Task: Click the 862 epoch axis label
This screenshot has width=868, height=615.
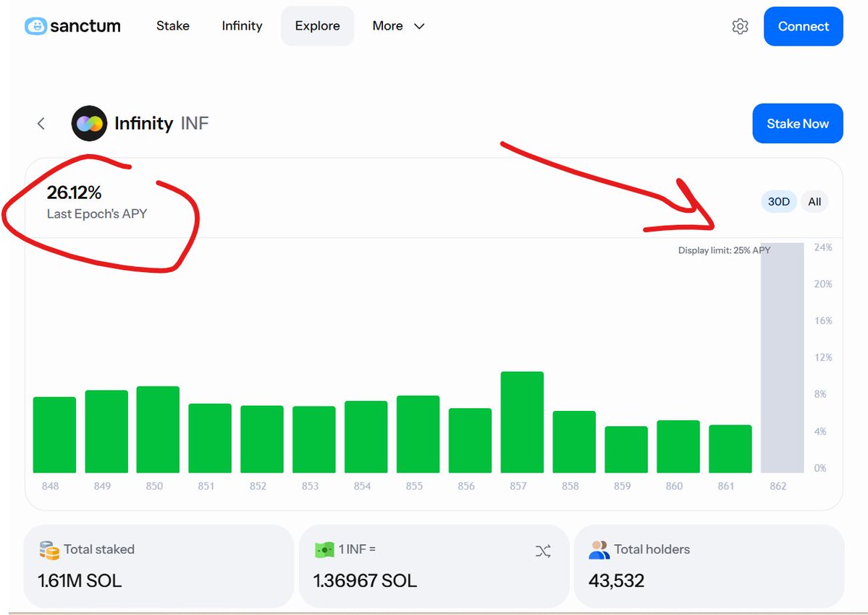Action: (x=778, y=486)
